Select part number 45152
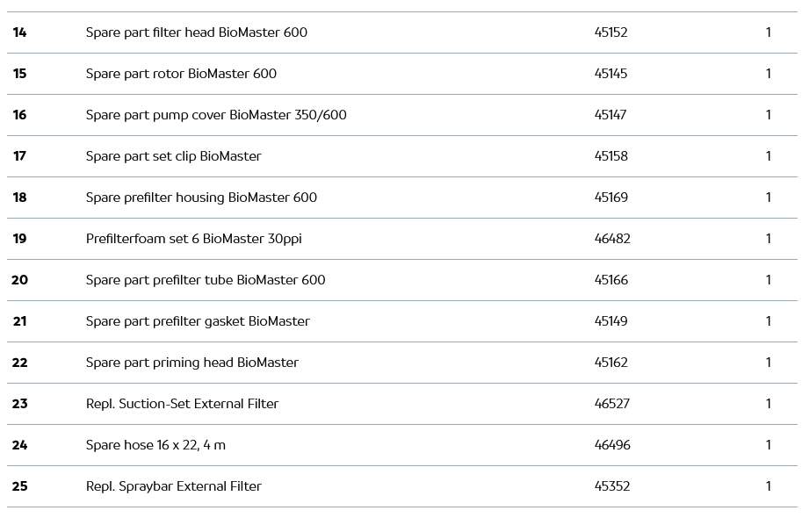 pos(610,32)
